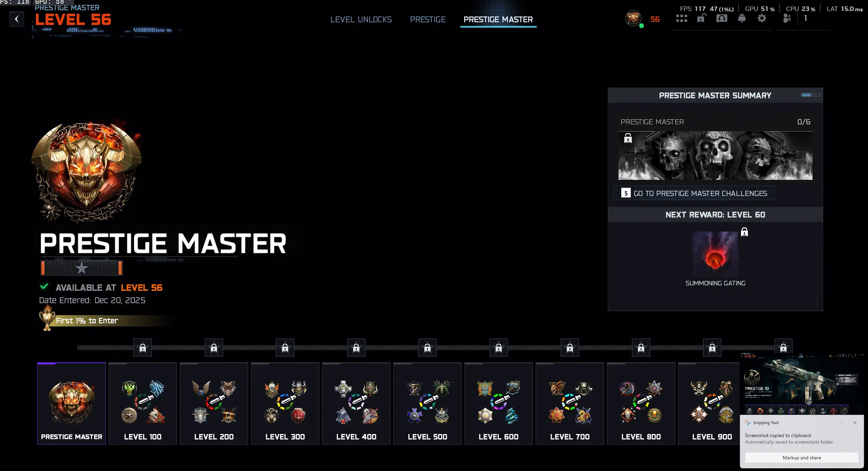Select the Level 700 reward tile

coord(570,404)
